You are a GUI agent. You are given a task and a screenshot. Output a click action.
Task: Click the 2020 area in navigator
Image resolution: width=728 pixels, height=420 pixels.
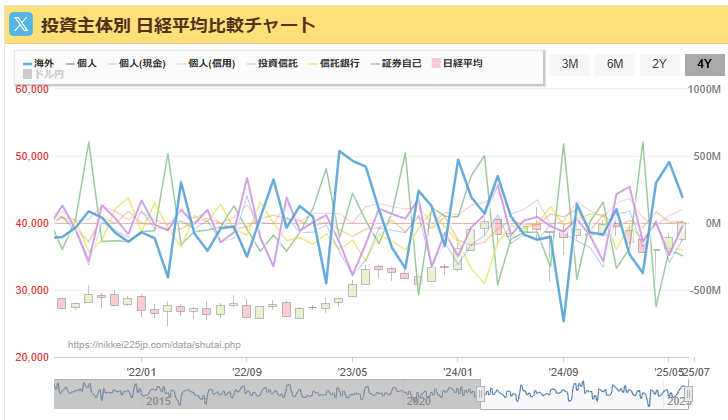click(x=419, y=401)
